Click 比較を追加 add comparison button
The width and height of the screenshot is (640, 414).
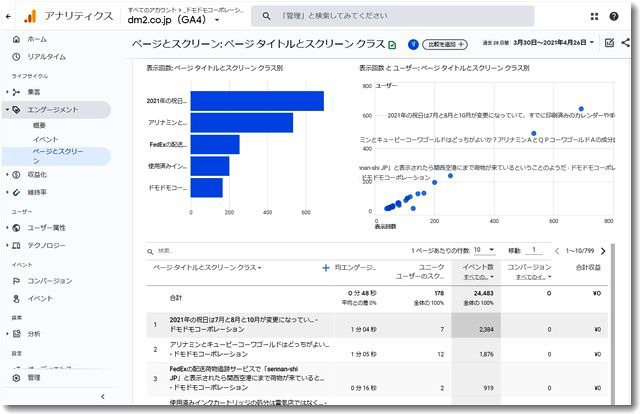pos(445,45)
